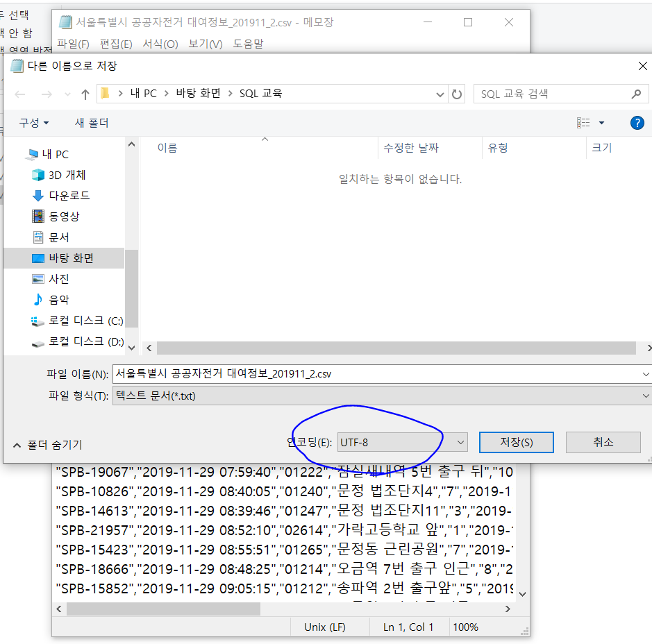Click SQL 교육 in address breadcrumb
Screen dimensions: 652x644
[260, 94]
